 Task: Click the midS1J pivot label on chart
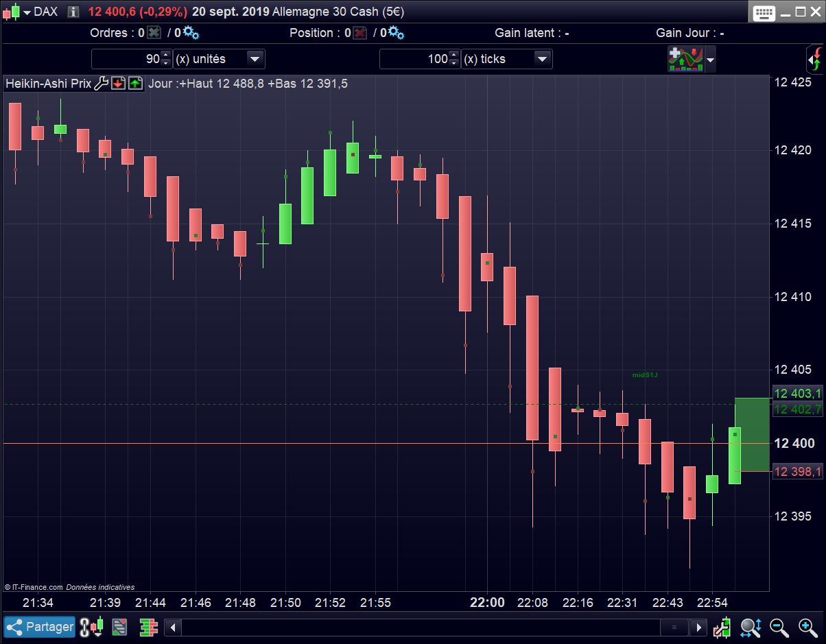pos(645,375)
